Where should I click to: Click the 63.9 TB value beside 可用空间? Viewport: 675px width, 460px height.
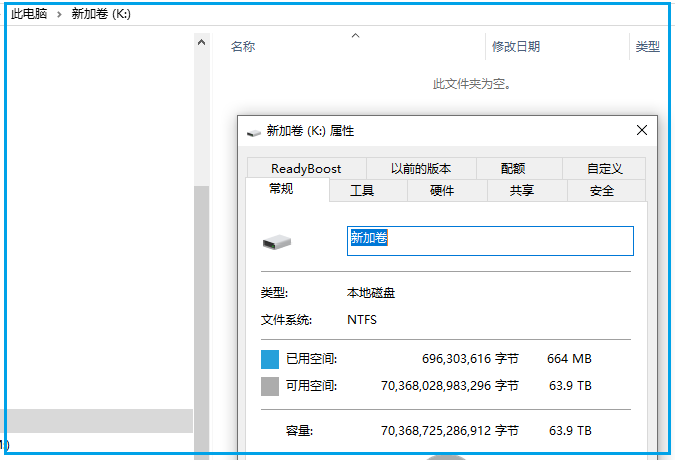click(570, 386)
